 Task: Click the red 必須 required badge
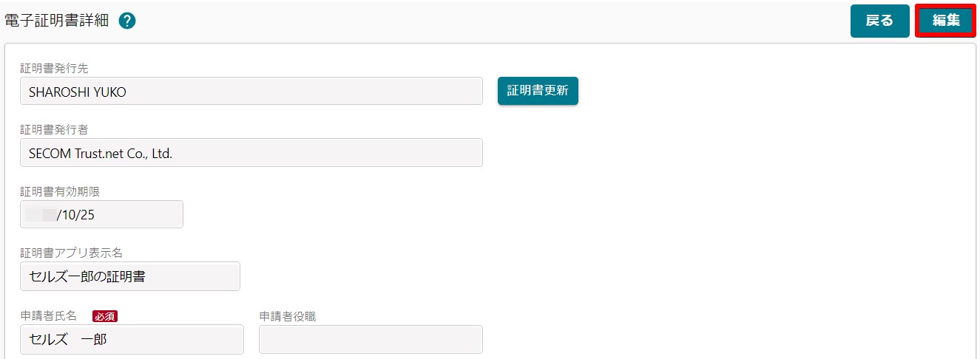coord(105,316)
